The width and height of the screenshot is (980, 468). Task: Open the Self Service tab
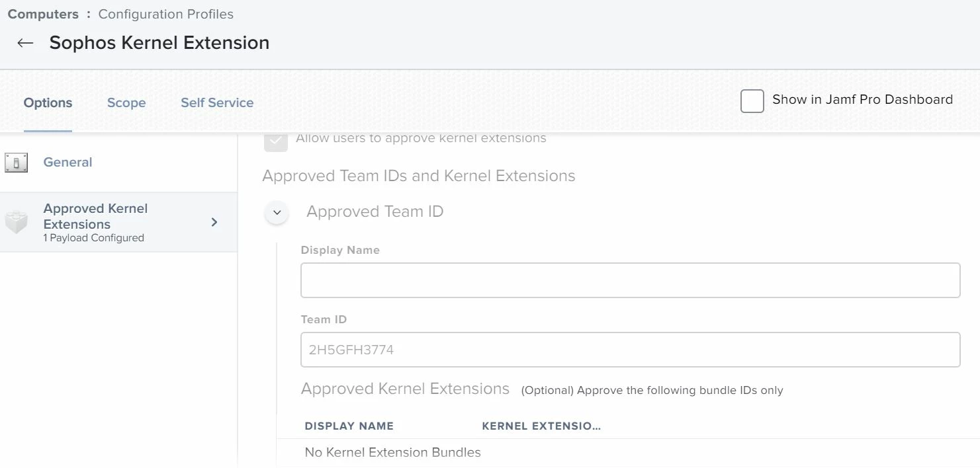(x=217, y=103)
